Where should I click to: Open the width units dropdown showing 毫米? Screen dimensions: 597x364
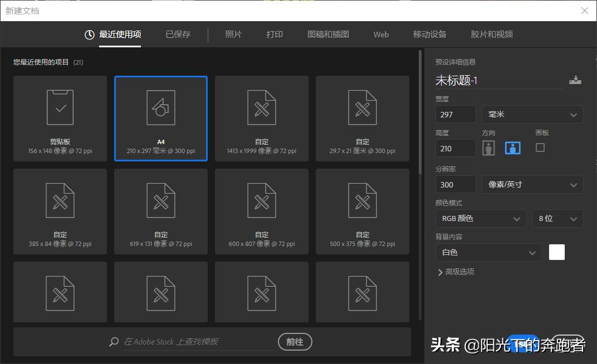click(532, 114)
